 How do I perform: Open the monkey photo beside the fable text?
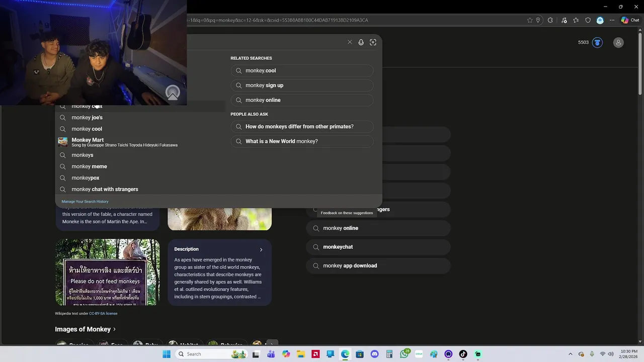point(219,219)
